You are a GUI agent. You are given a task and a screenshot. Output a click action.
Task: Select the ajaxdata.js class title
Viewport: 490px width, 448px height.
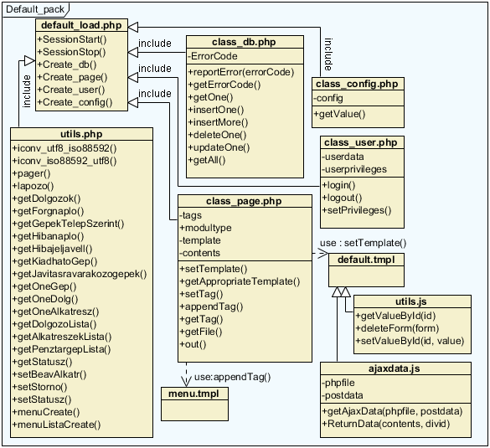click(395, 368)
